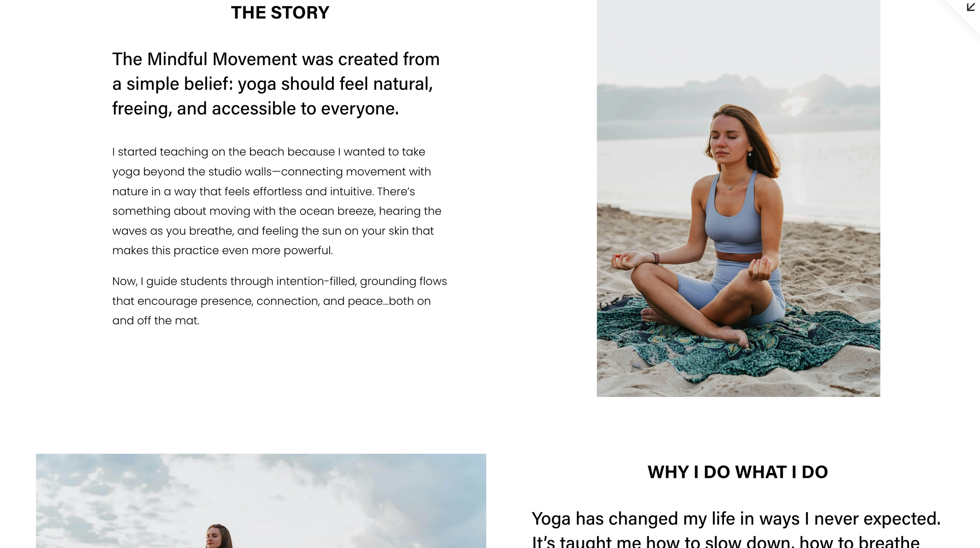This screenshot has height=548, width=980.
Task: Click the line something about moving with the ocean breeze
Action: click(x=277, y=211)
